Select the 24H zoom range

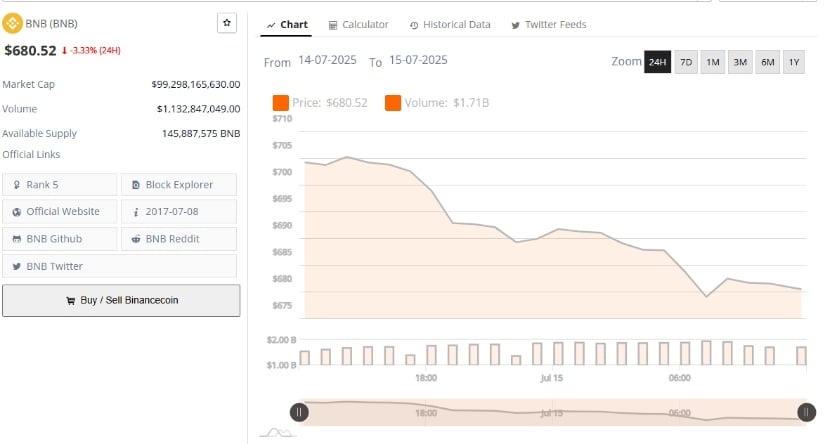[x=657, y=62]
